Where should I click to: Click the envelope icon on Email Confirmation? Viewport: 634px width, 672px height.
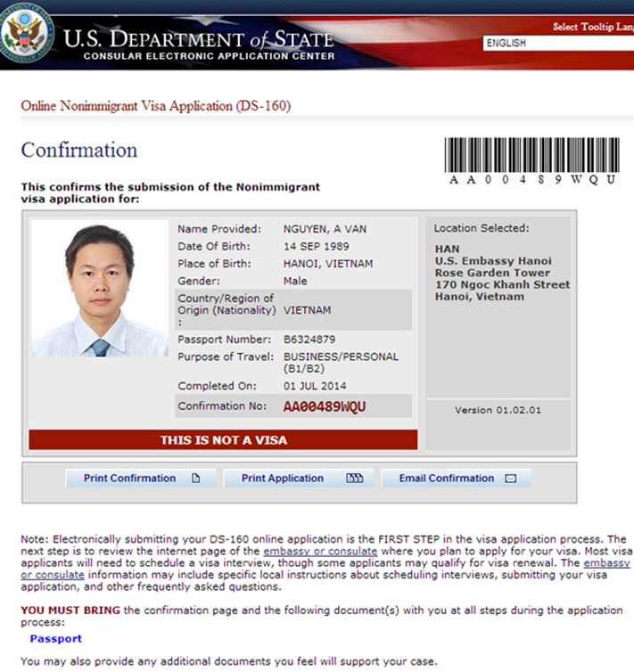510,479
